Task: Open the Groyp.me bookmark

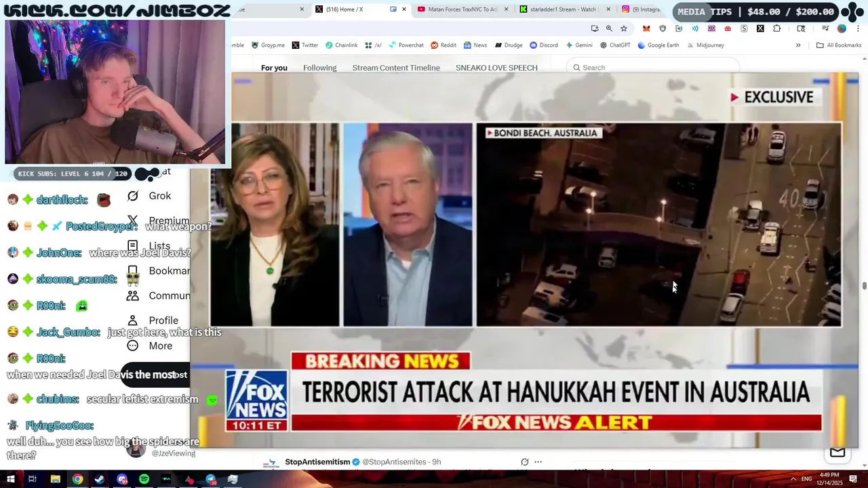Action: pos(269,45)
